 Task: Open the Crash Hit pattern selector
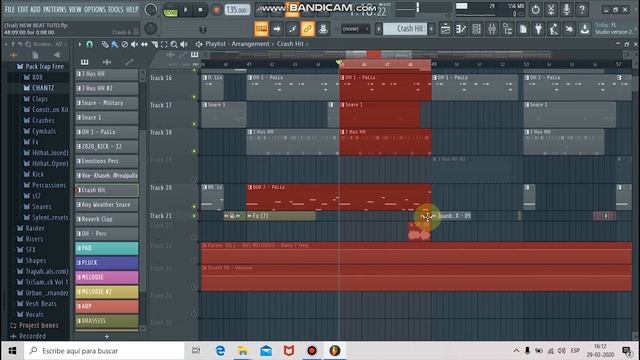[405, 29]
